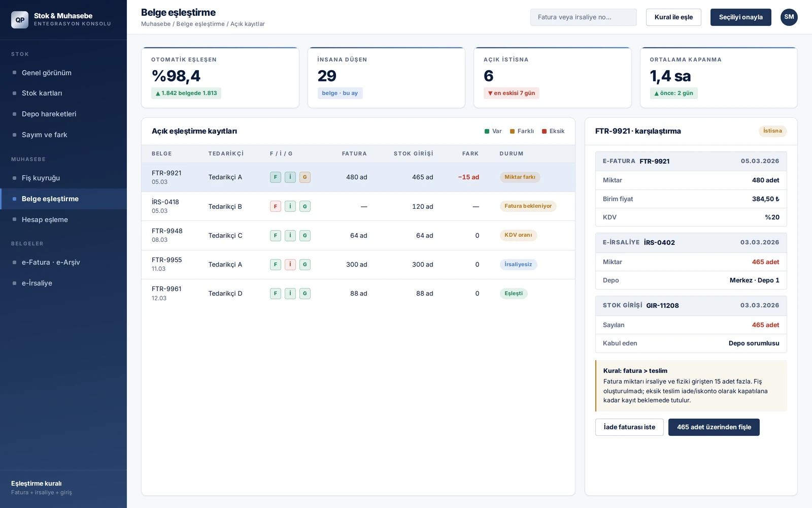812x508 pixels.
Task: Click the İrsaliyesiz status badge
Action: coord(518,265)
